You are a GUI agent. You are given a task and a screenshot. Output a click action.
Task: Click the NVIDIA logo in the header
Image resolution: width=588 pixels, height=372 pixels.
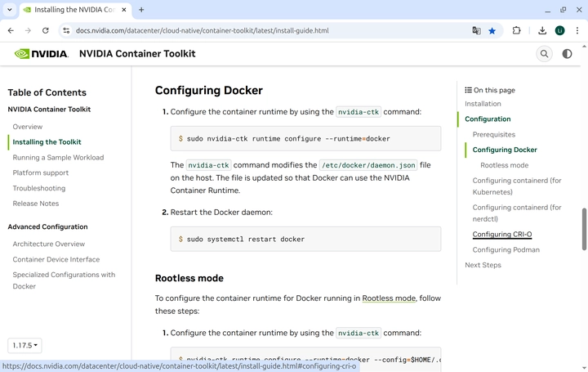tap(42, 54)
